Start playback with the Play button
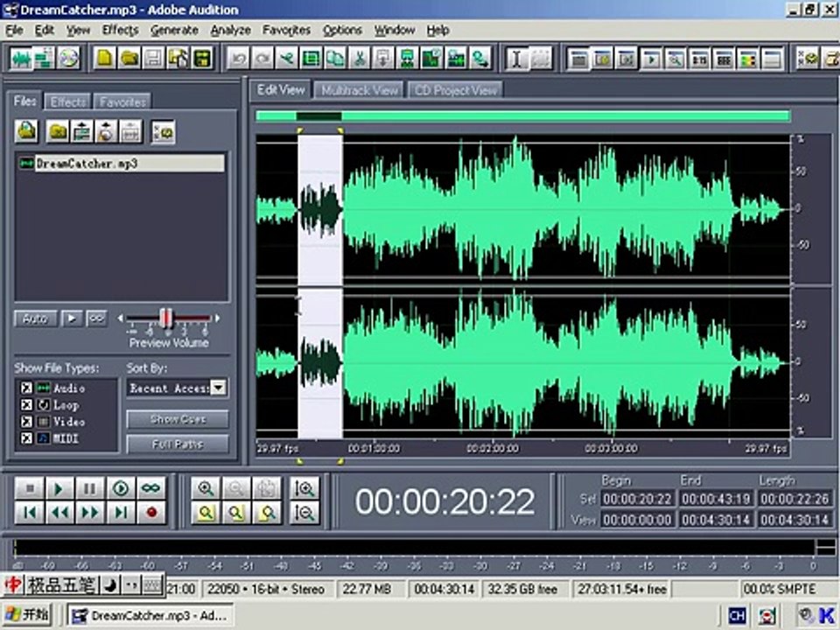Screen dimensions: 840x630 59,488
